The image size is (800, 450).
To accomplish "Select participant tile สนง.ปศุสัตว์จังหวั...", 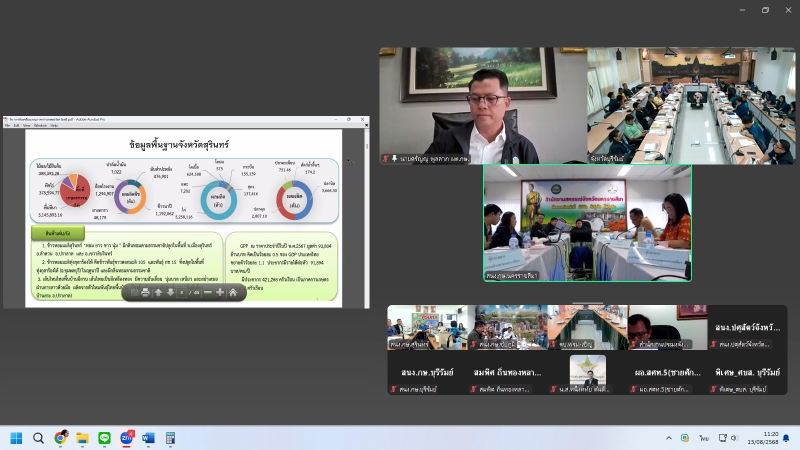I will tap(747, 328).
